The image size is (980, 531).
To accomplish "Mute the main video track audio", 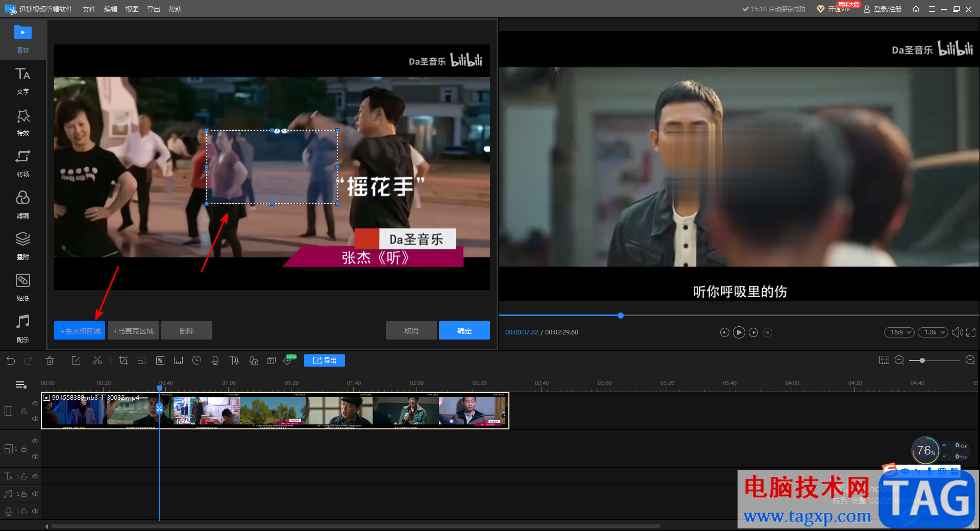I will coord(35,419).
